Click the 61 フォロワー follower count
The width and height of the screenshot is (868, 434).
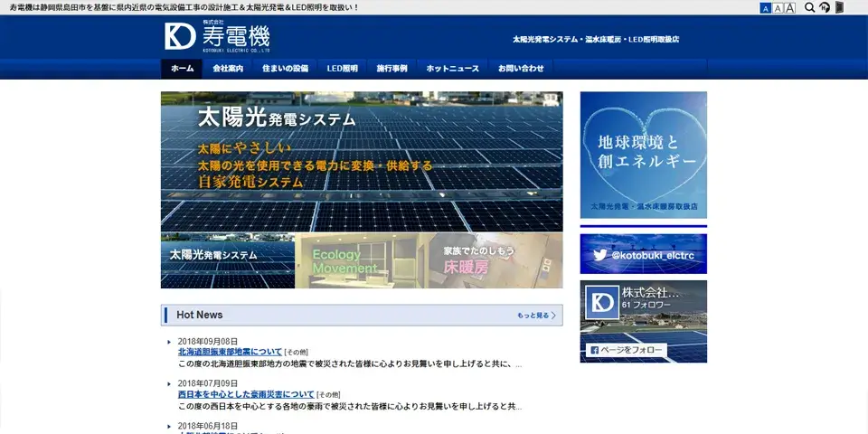coord(646,305)
